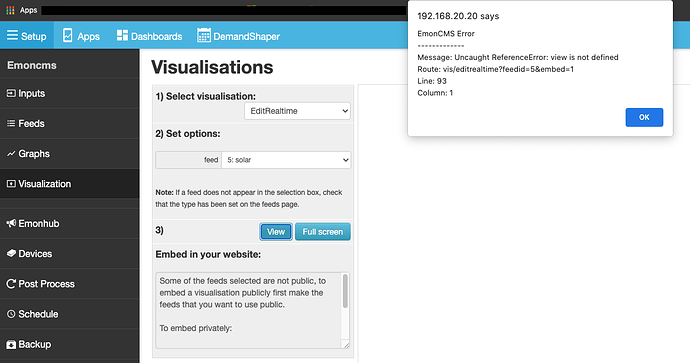Open the Setup menu tab
The height and width of the screenshot is (363, 690).
point(27,35)
